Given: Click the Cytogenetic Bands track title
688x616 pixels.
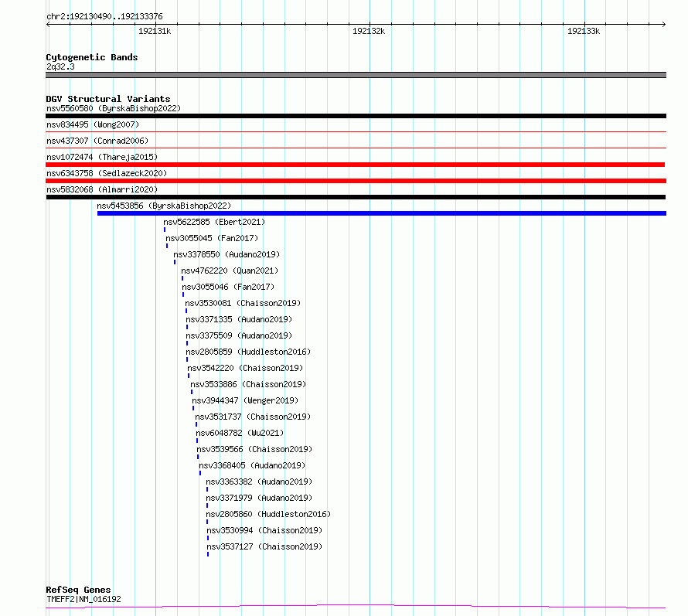Looking at the screenshot, I should tap(92, 57).
